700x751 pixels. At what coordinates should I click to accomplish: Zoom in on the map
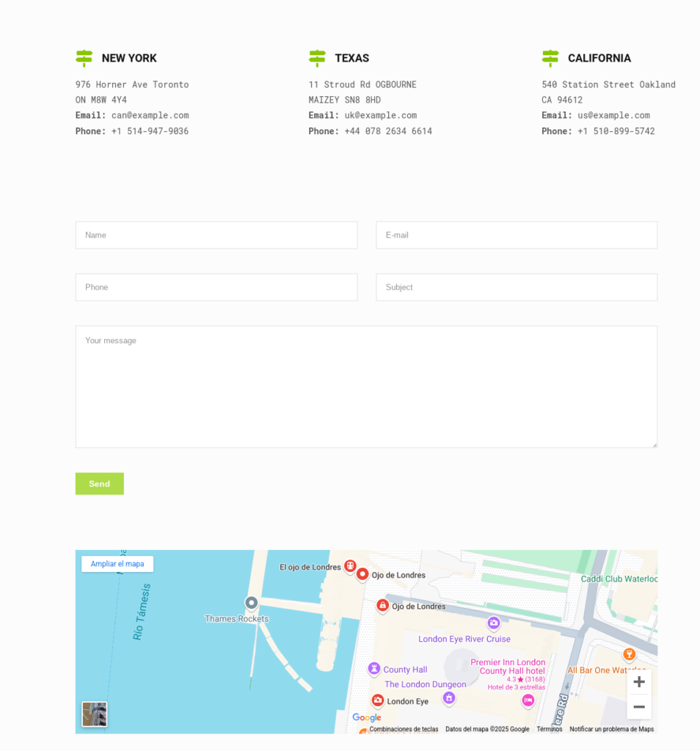pyautogui.click(x=638, y=682)
